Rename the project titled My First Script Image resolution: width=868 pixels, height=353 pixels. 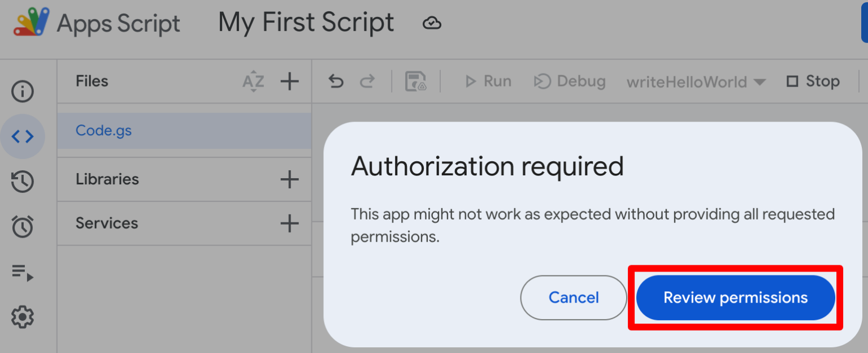coord(306,21)
